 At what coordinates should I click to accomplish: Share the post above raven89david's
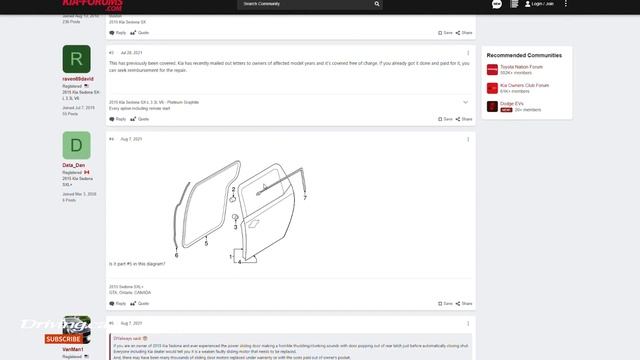click(464, 33)
